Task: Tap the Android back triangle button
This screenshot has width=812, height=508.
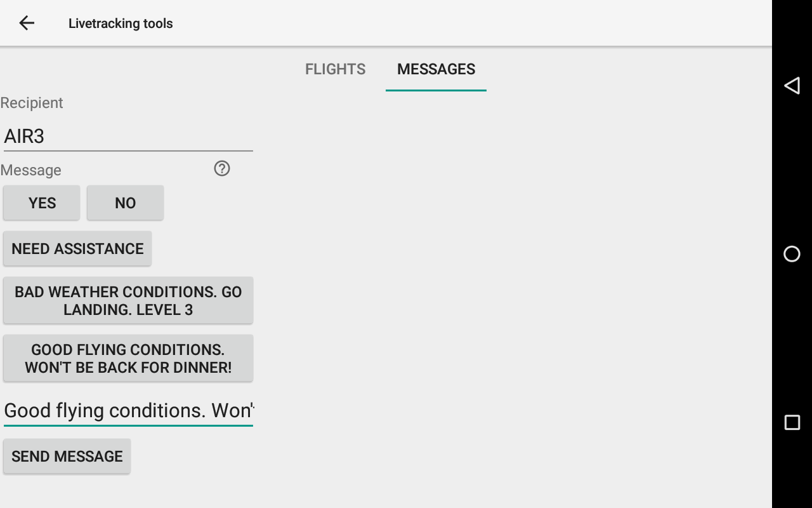Action: tap(792, 86)
